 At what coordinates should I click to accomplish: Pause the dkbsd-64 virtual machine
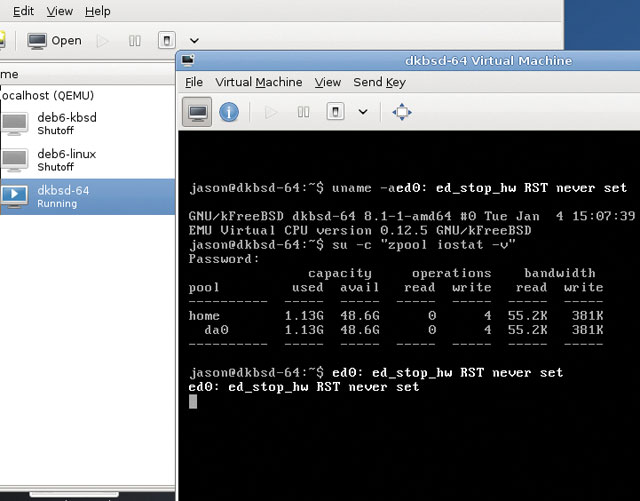pos(303,112)
